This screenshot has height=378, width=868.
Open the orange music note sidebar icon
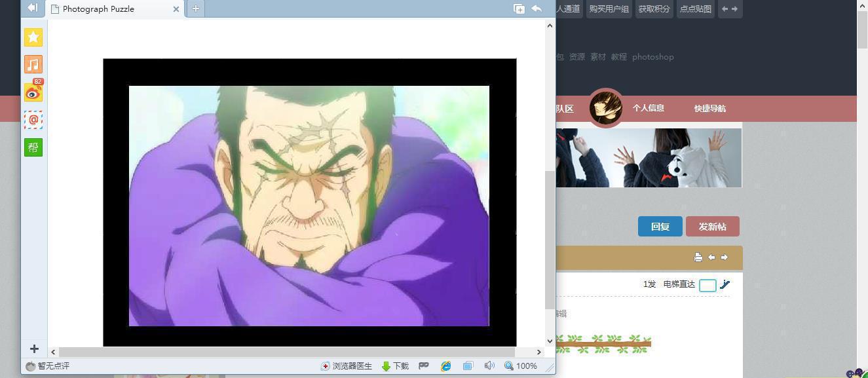33,64
